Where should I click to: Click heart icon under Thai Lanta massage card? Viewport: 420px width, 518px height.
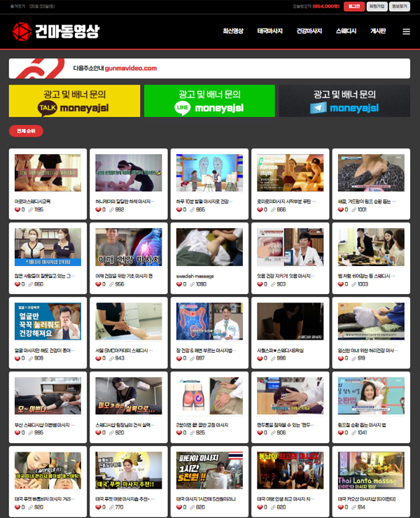point(341,507)
